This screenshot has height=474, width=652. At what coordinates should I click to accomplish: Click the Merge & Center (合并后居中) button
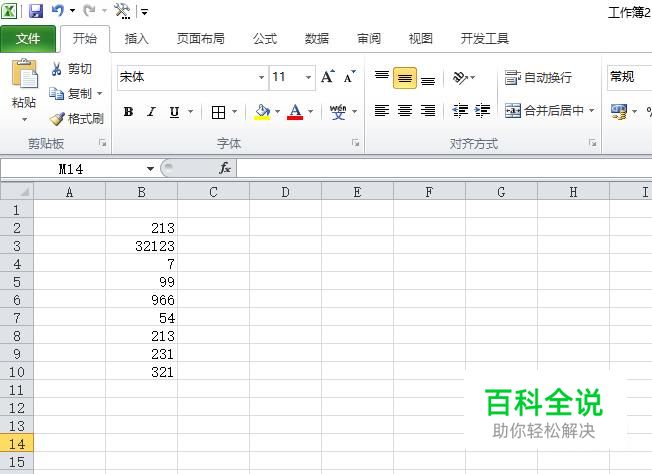(544, 111)
